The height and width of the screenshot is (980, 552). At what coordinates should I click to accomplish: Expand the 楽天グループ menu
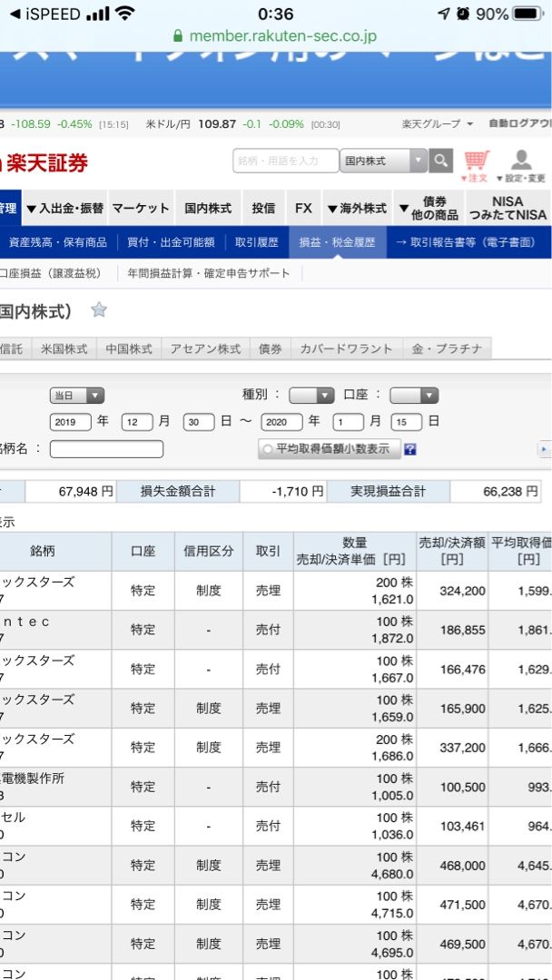(x=438, y=123)
